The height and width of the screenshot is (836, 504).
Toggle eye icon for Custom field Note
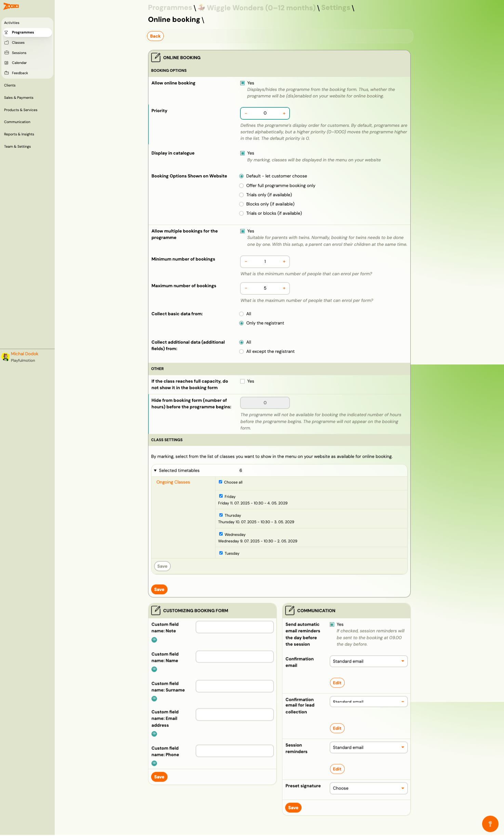pyautogui.click(x=154, y=639)
